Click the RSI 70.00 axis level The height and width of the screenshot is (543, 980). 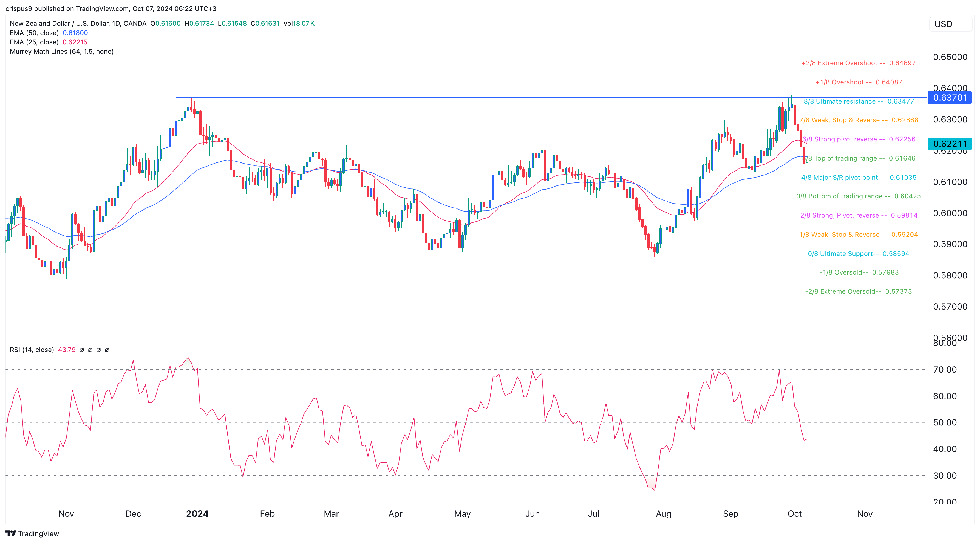pyautogui.click(x=945, y=370)
